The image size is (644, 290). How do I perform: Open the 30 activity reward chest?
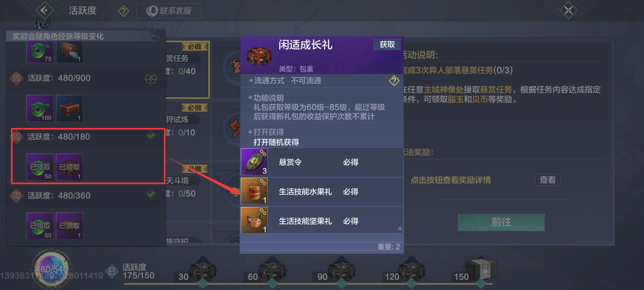point(203,271)
